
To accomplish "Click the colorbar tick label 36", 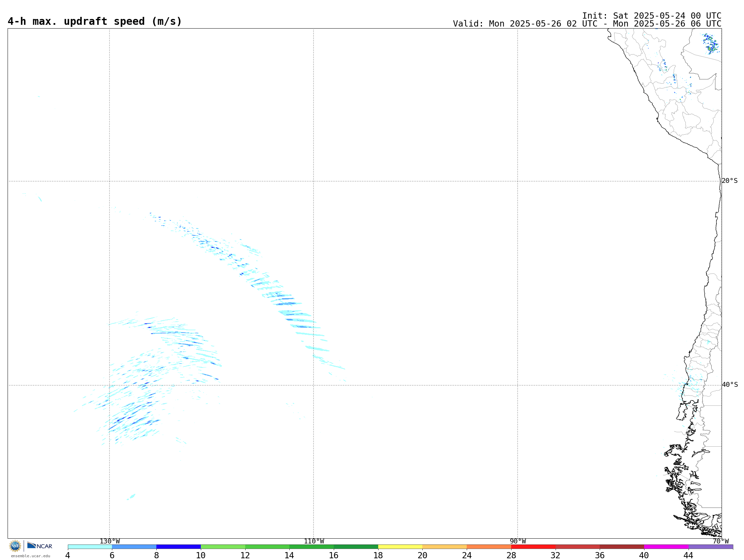I will 600,556.
